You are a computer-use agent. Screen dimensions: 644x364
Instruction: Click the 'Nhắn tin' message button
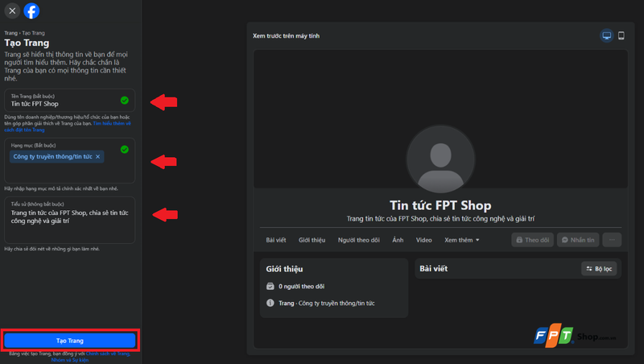coord(578,240)
